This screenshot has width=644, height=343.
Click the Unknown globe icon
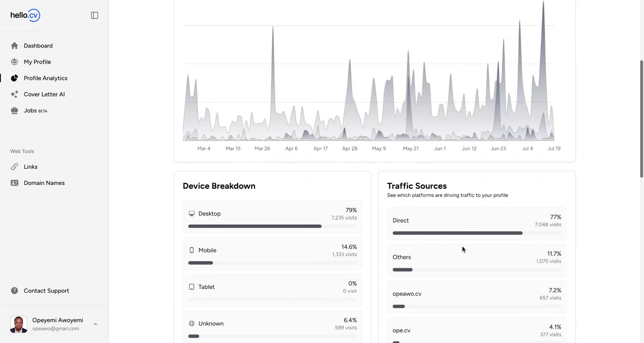click(x=192, y=323)
